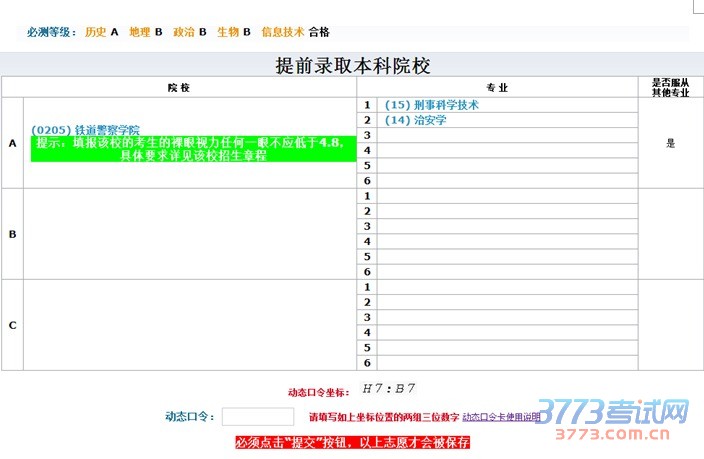
Task: Click the 3773考试网 logo
Action: [x=619, y=418]
